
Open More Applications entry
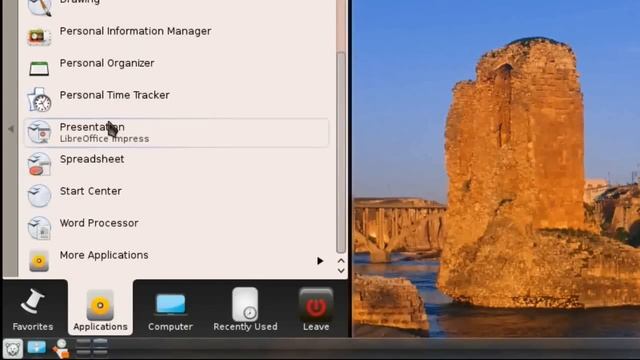point(176,260)
